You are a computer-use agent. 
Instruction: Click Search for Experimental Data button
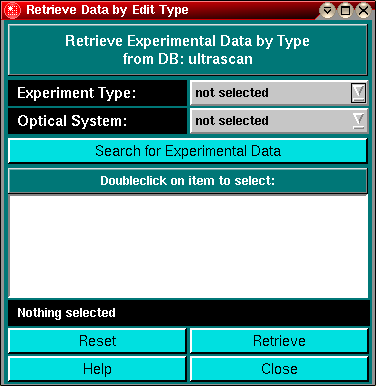pyautogui.click(x=188, y=151)
